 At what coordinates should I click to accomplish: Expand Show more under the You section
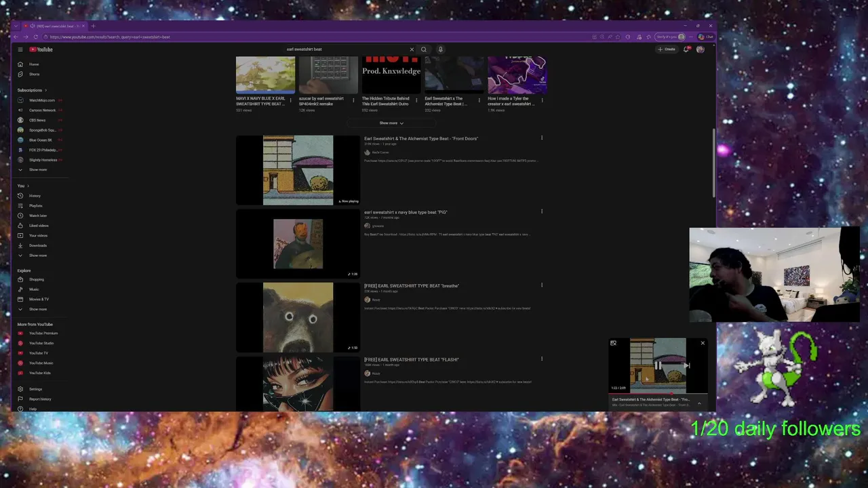tap(37, 256)
